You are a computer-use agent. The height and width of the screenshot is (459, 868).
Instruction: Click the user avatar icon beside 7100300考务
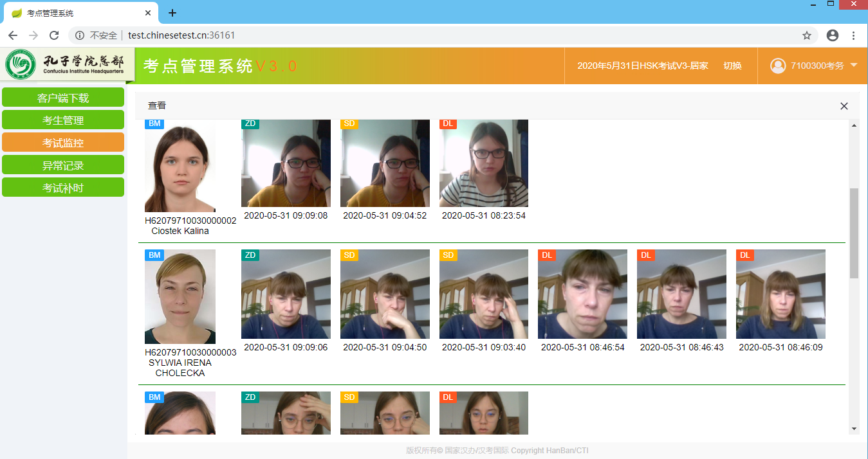tap(778, 66)
